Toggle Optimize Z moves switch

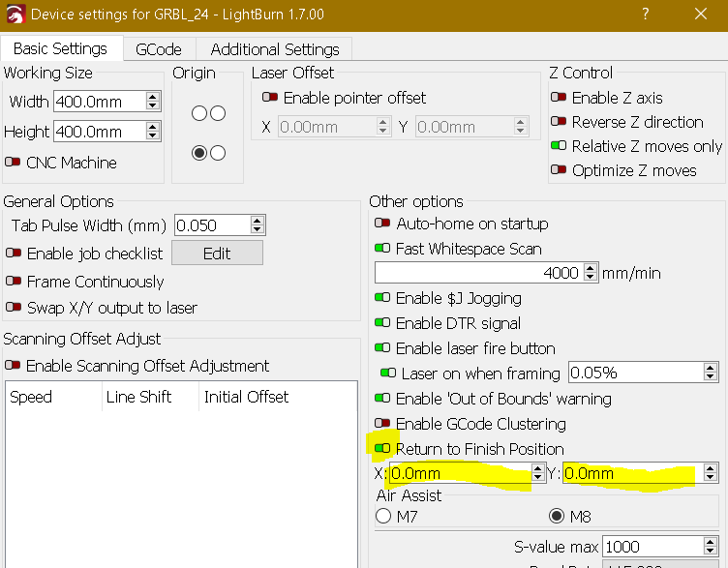point(559,169)
